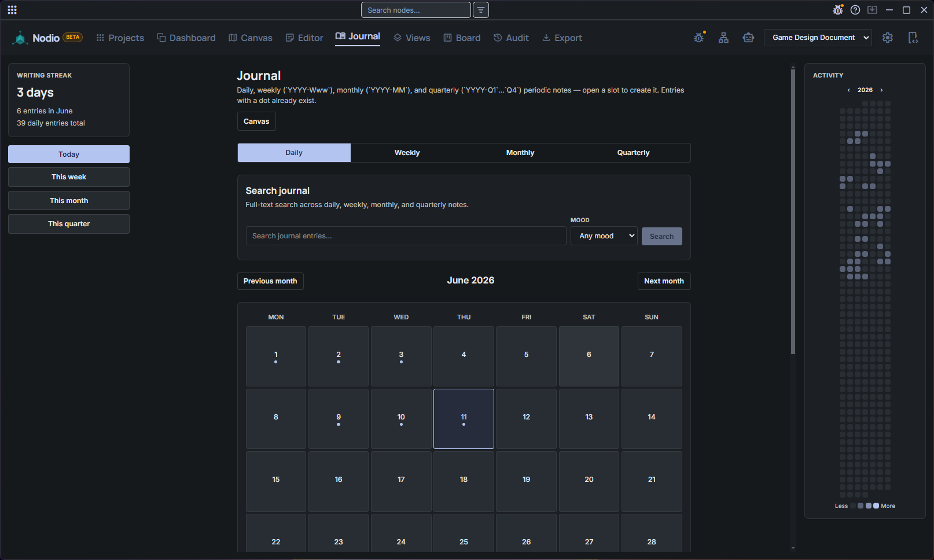Open June 6 calendar day
Image resolution: width=934 pixels, height=560 pixels.
click(x=589, y=356)
